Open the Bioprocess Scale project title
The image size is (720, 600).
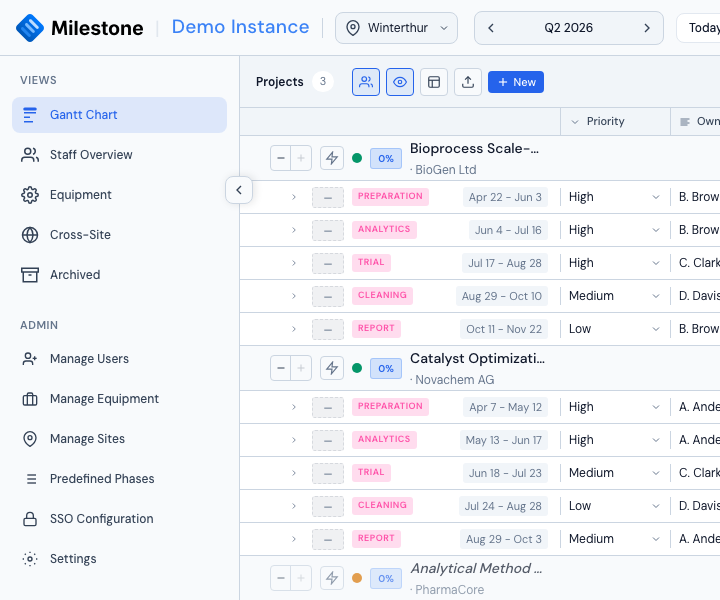(474, 149)
